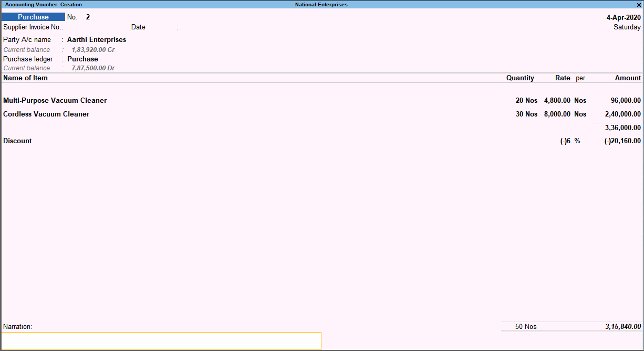Close the voucher creation window with X
Viewport: 644px width, 351px height.
click(x=639, y=5)
